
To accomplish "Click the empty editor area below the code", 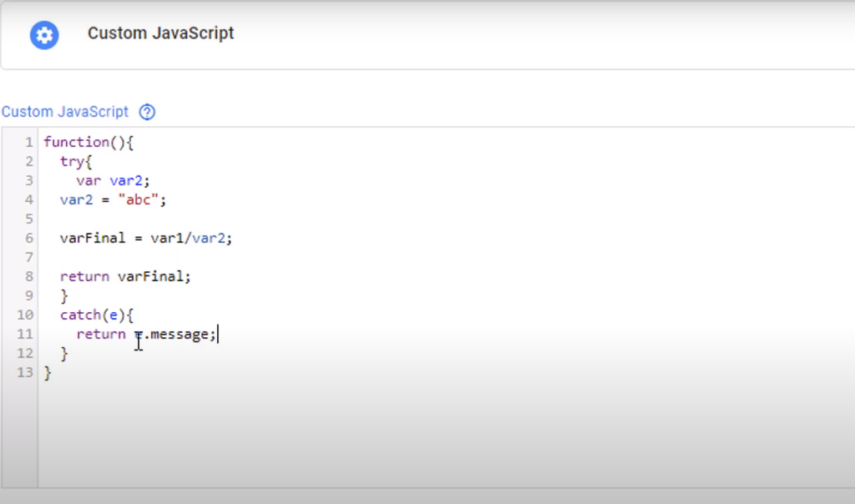I will (417, 434).
